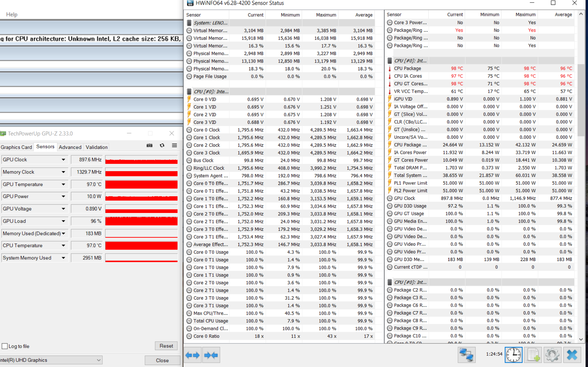The width and height of the screenshot is (588, 367).
Task: Click the Package C2 R... sensor icon
Action: point(390,290)
